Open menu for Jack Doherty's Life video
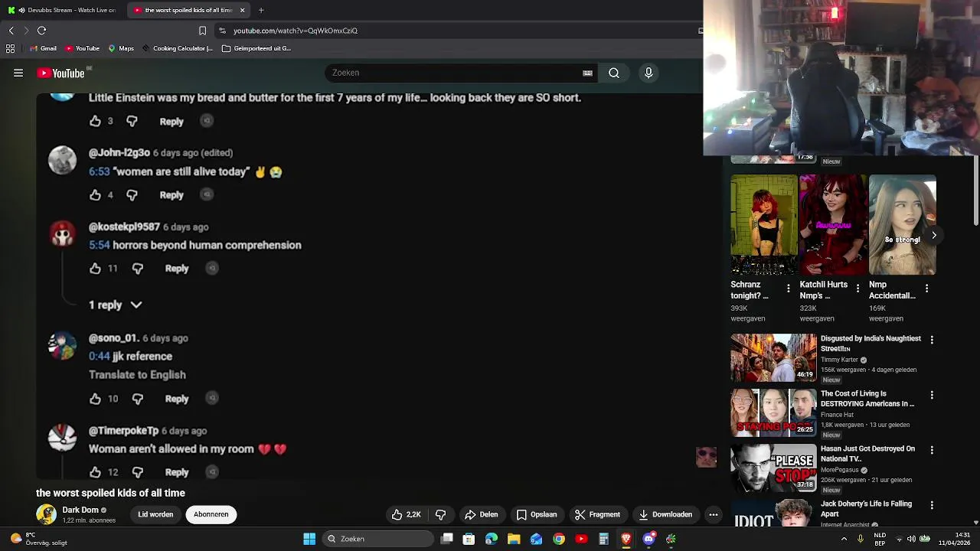Viewport: 980px width, 551px height. coord(932,505)
